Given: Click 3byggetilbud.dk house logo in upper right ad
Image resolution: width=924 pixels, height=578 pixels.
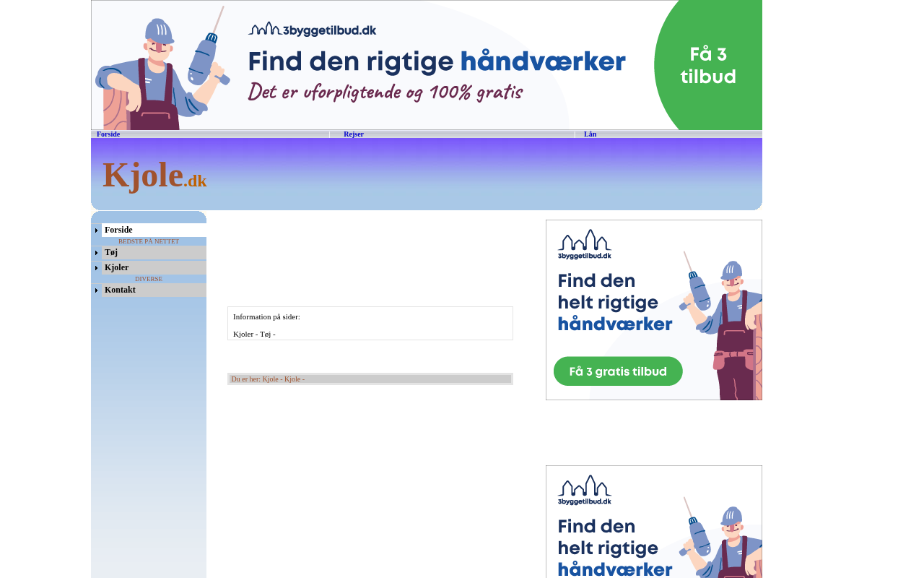Looking at the screenshot, I should [x=584, y=244].
